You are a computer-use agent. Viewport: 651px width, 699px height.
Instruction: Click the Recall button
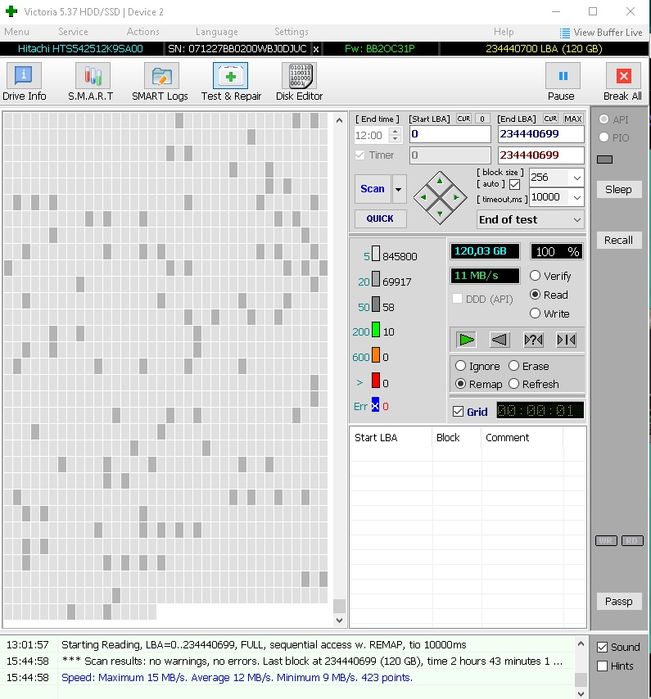click(x=619, y=240)
